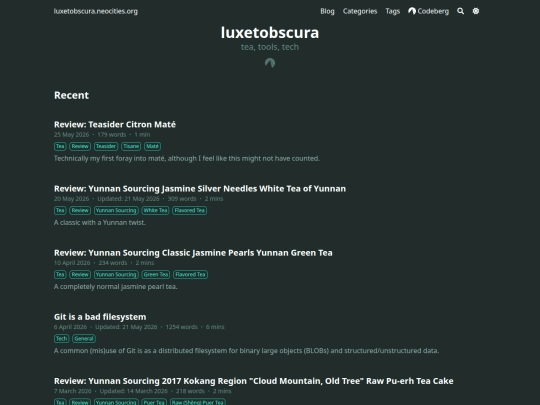
Task: Select the Tisane tag
Action: click(x=131, y=146)
